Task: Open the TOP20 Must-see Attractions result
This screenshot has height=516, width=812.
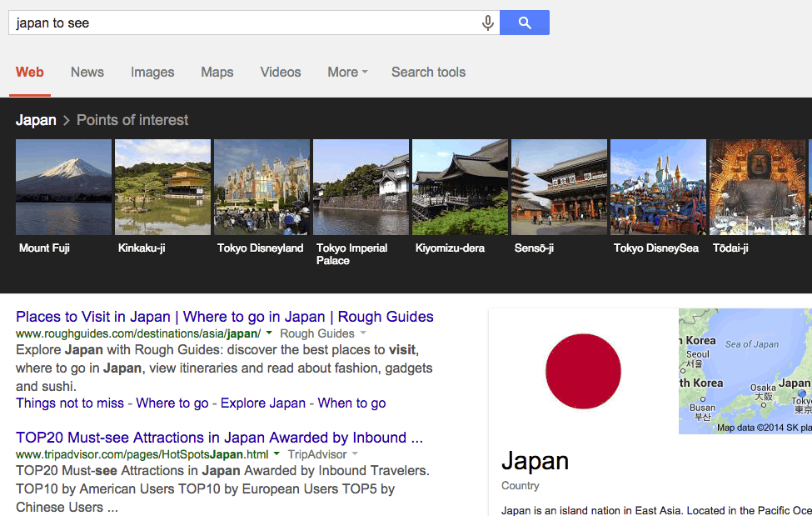Action: 219,438
